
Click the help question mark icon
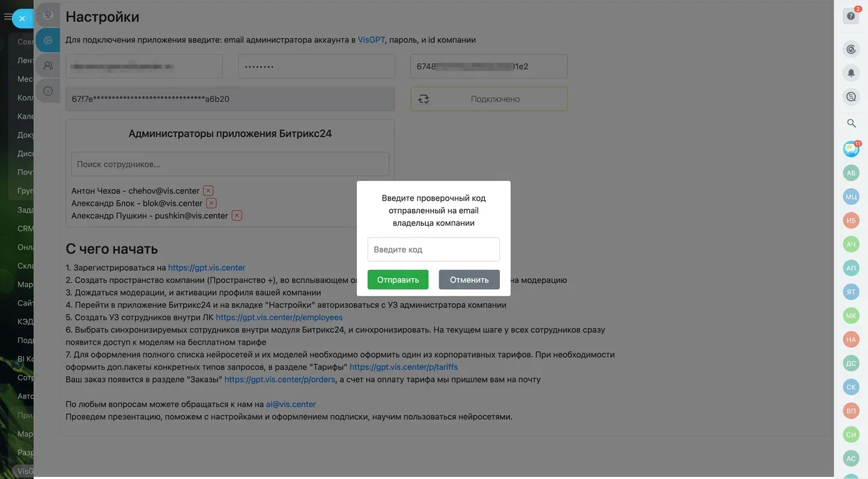(850, 16)
